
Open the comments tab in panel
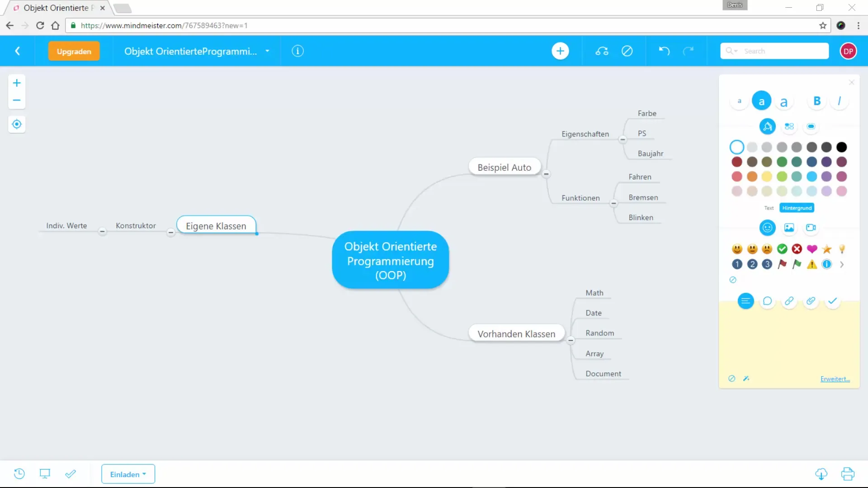click(767, 301)
